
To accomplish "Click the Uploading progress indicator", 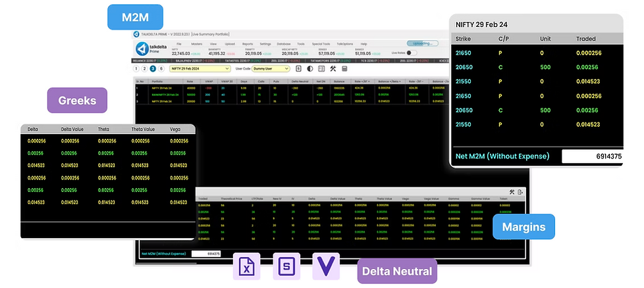I will point(423,43).
